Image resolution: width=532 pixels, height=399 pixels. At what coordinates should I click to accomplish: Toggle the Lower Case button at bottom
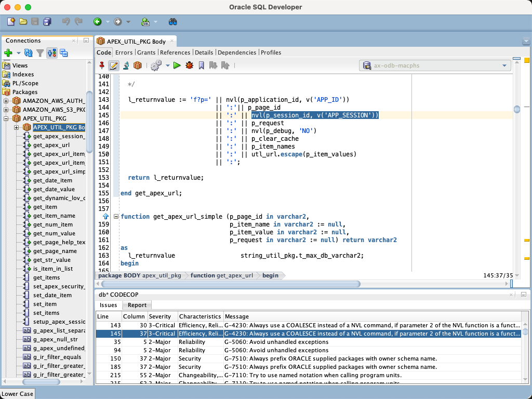(x=18, y=394)
